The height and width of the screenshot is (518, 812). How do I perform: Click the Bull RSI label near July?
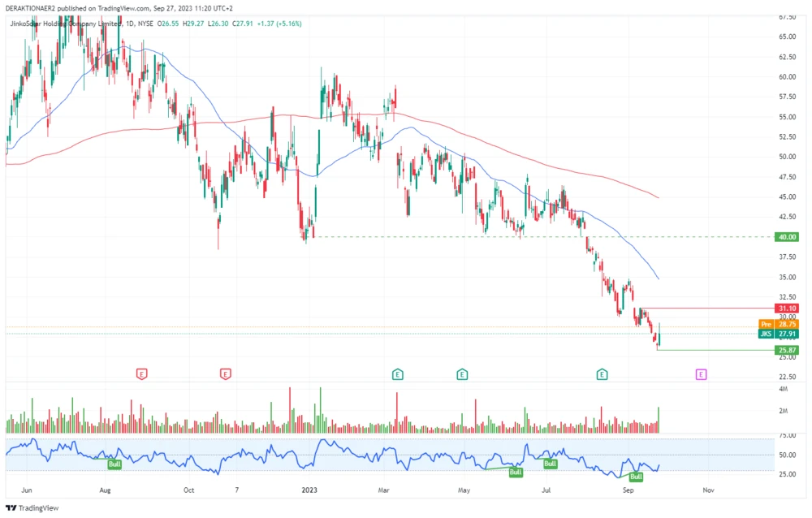(550, 464)
